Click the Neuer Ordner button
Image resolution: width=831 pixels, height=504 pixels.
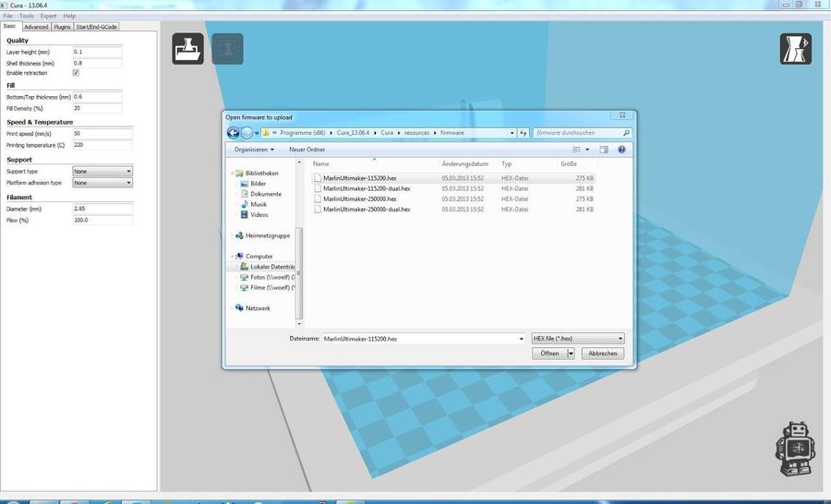click(x=307, y=150)
